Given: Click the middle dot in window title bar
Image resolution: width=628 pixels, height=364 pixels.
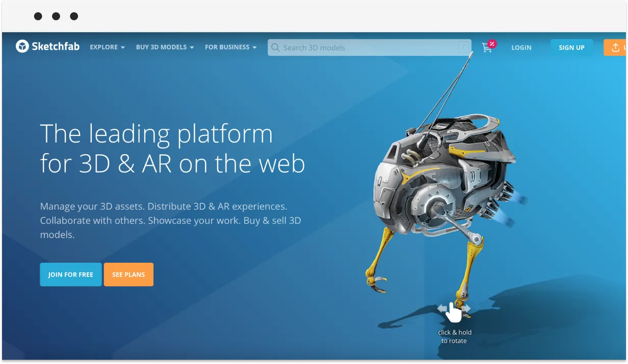Looking at the screenshot, I should coord(56,16).
